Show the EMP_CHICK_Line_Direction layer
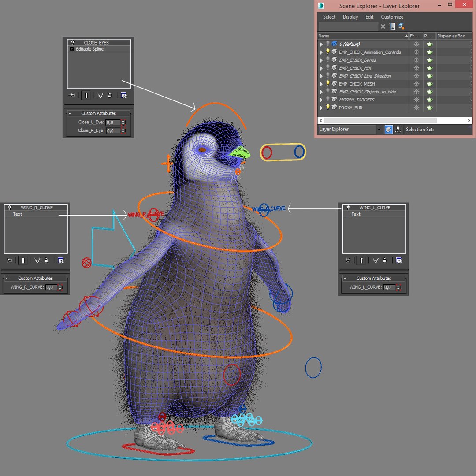The height and width of the screenshot is (476, 476). pos(328,75)
